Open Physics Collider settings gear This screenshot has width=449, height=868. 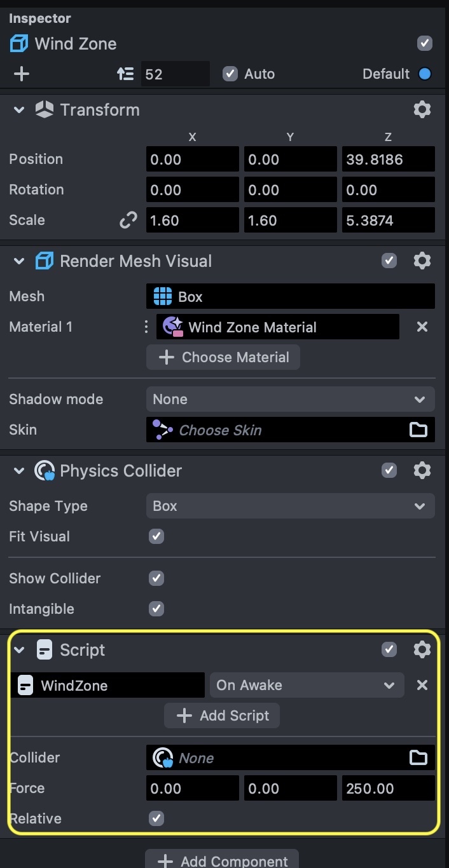tap(422, 470)
